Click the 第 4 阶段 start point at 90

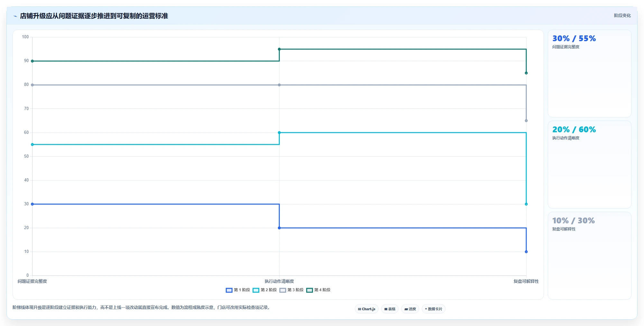pyautogui.click(x=32, y=61)
